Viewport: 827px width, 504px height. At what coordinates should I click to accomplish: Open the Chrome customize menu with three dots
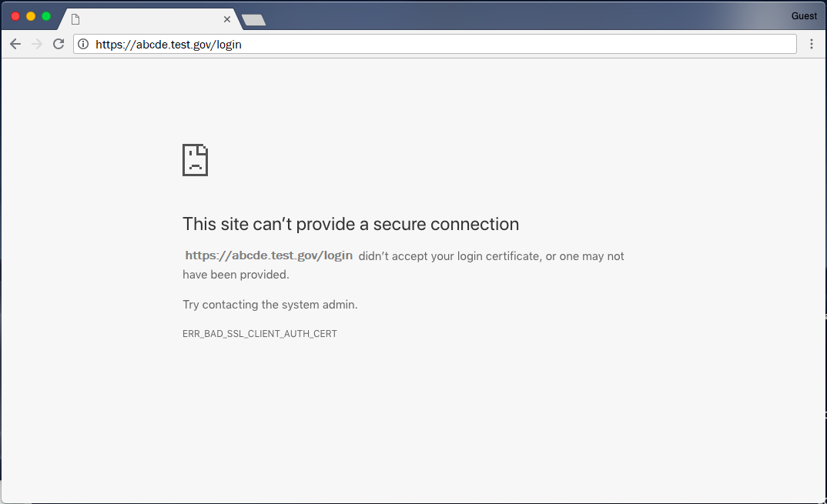[811, 44]
